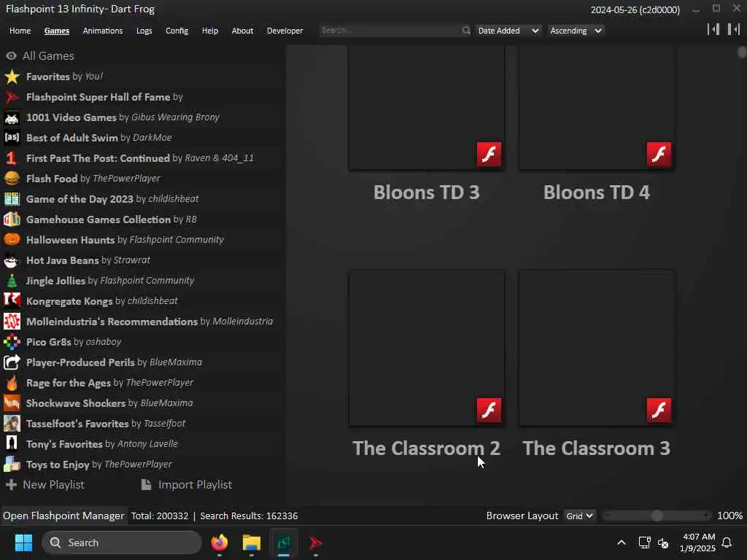Click the Flash logo on Bloons TD 4
The image size is (747, 560).
click(x=659, y=155)
